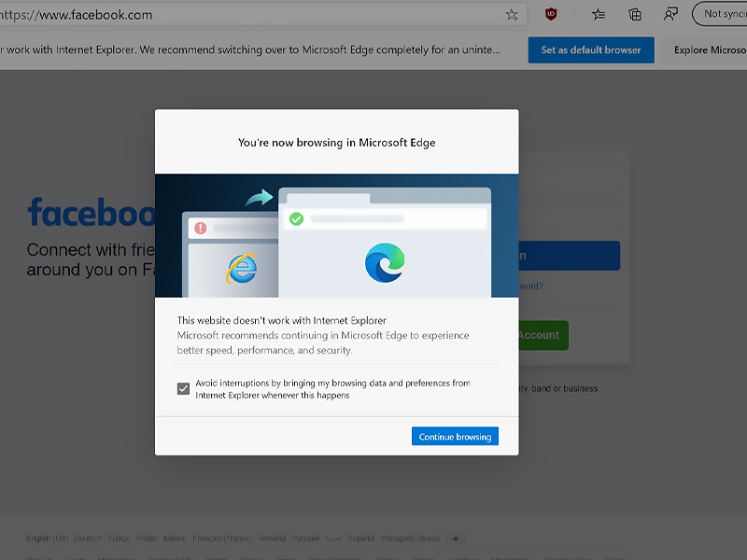This screenshot has width=747, height=560.
Task: Select Italiano language link
Action: [x=175, y=539]
